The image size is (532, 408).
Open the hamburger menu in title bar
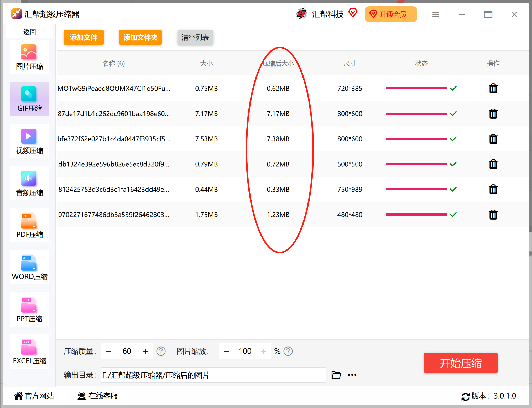(x=436, y=14)
